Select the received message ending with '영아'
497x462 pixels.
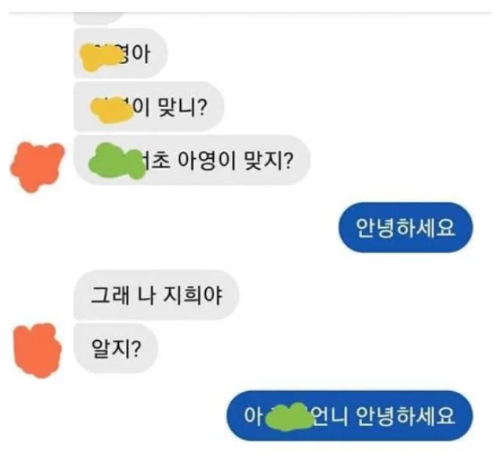point(120,53)
